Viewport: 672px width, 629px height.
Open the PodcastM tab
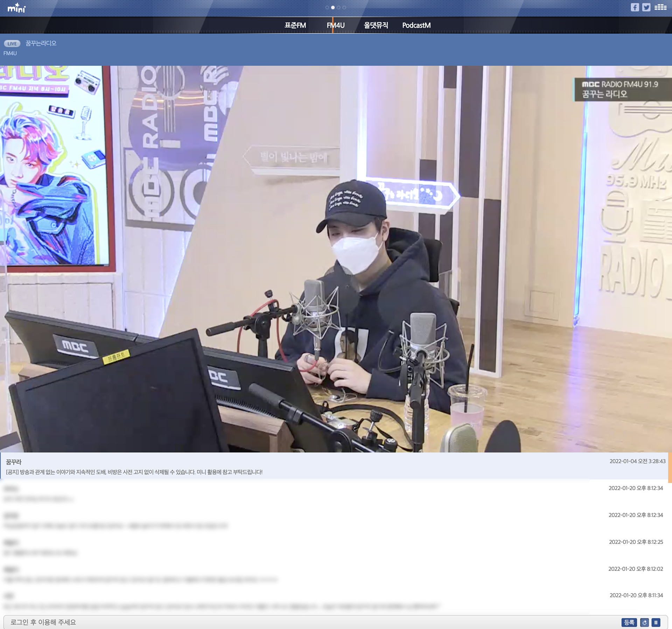416,25
